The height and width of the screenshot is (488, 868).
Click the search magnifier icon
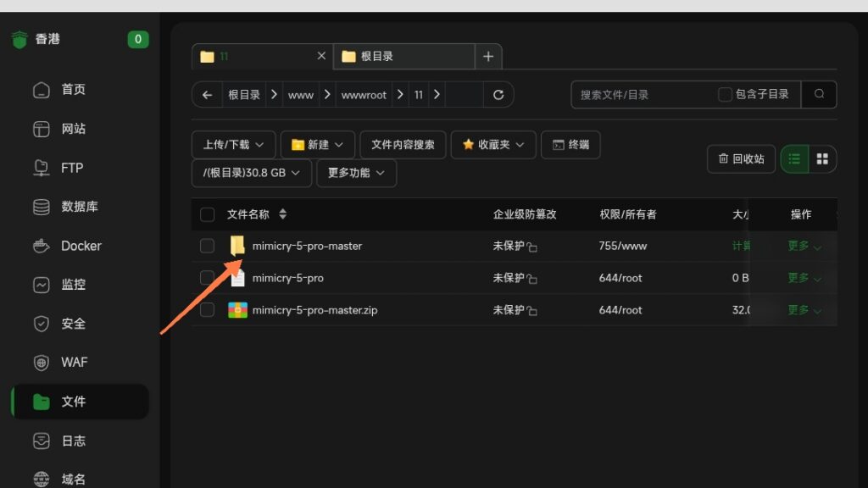tap(819, 94)
